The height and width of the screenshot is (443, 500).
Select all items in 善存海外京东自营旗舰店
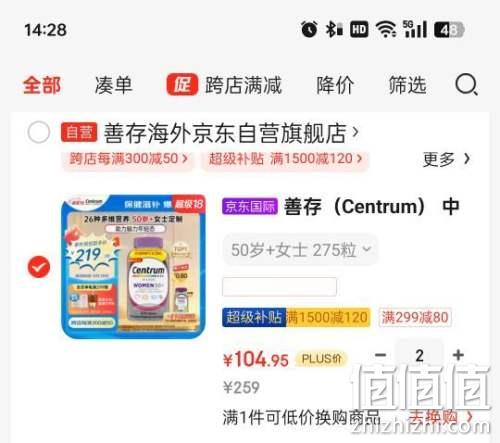click(39, 132)
